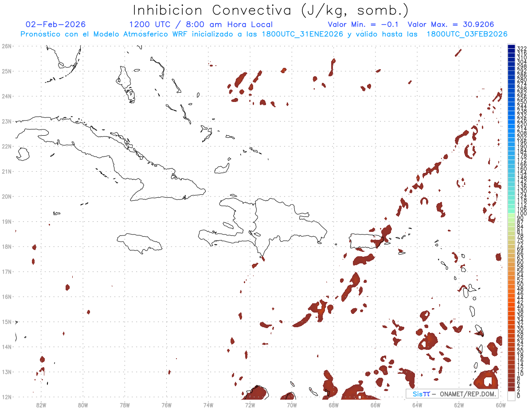Click the 18N latitude label
532x411 pixels.
pos(7,247)
